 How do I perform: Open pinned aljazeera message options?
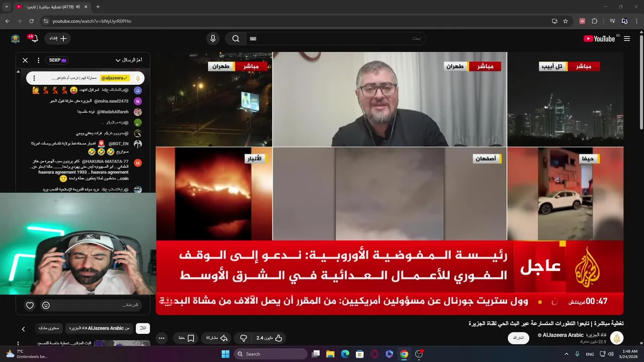(34, 78)
